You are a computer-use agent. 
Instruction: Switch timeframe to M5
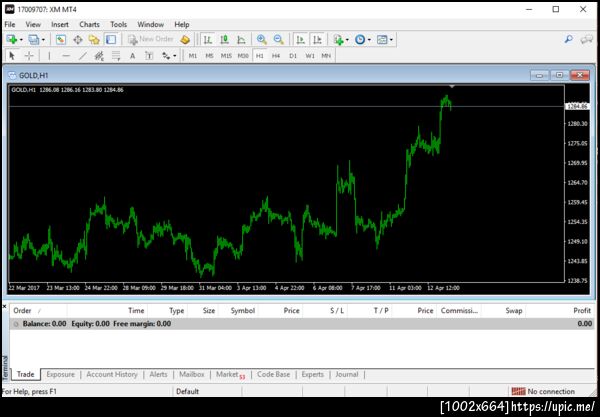click(x=209, y=56)
